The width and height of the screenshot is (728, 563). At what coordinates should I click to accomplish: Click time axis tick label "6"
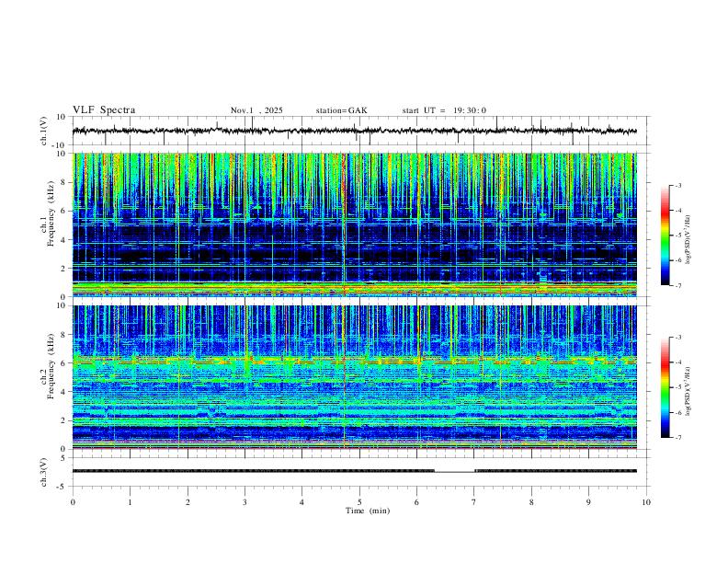[x=416, y=502]
